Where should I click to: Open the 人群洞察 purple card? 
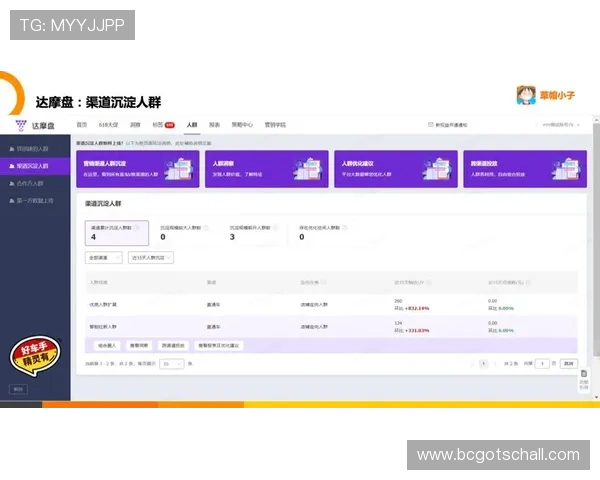click(267, 169)
